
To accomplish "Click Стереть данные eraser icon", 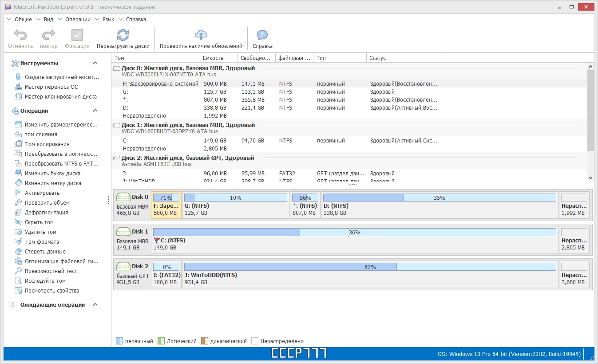I will click(x=18, y=251).
